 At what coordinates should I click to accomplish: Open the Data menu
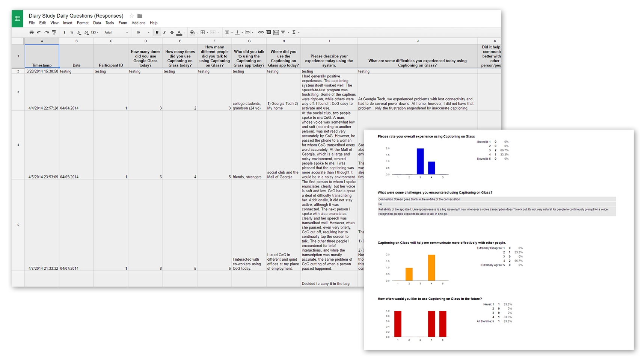[97, 23]
